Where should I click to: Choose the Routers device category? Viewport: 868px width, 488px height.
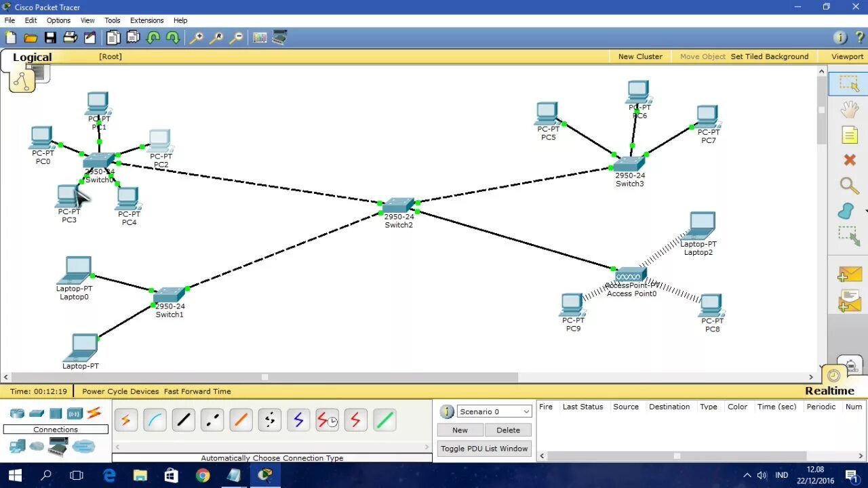coord(17,413)
